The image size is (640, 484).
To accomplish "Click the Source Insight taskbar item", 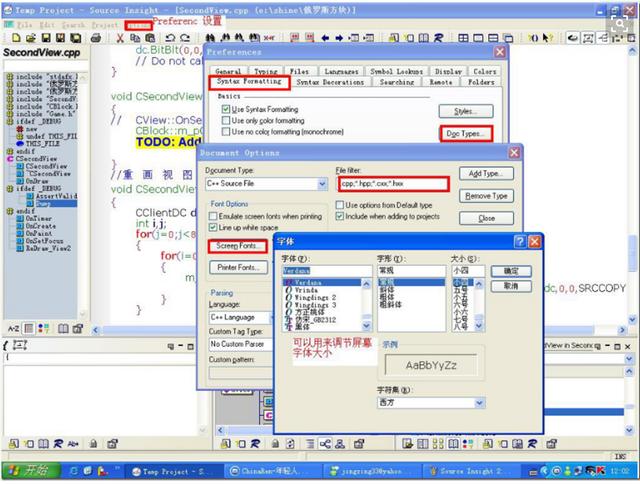I will 471,471.
